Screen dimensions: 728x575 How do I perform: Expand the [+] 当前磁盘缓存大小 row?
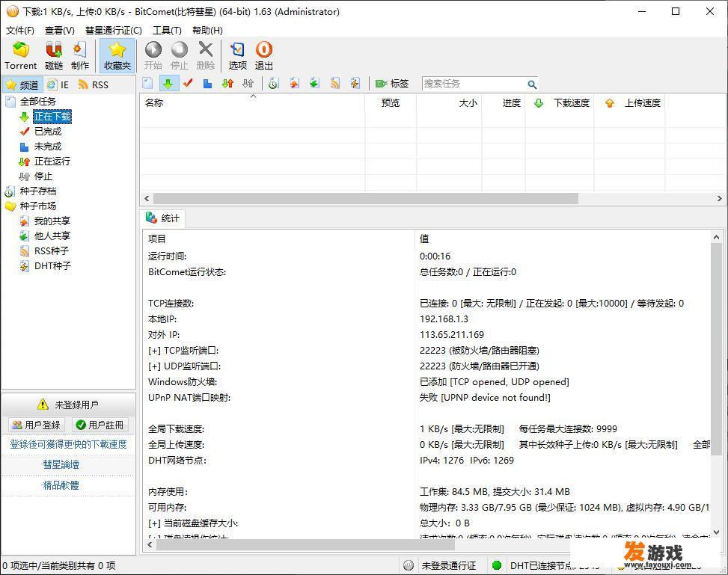tap(193, 523)
